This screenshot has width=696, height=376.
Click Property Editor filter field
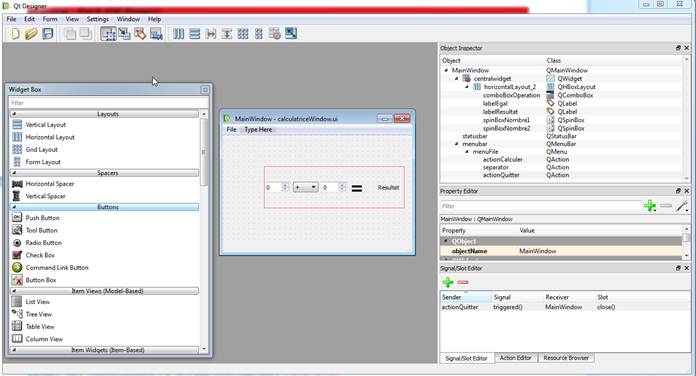click(540, 206)
